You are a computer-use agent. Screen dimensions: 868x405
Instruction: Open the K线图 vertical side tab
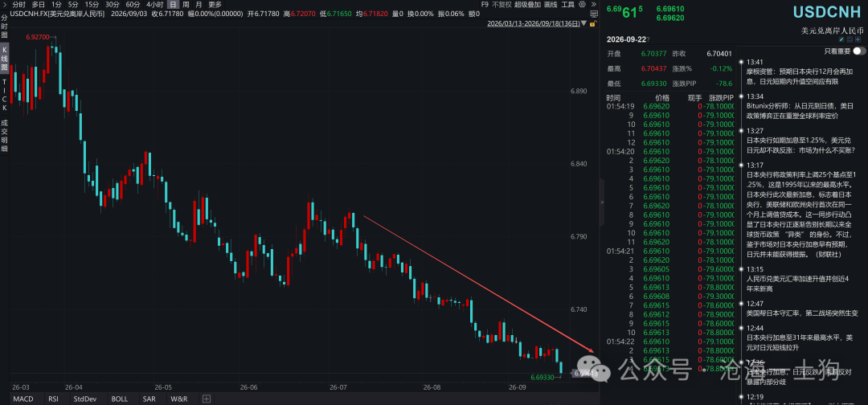click(x=5, y=58)
